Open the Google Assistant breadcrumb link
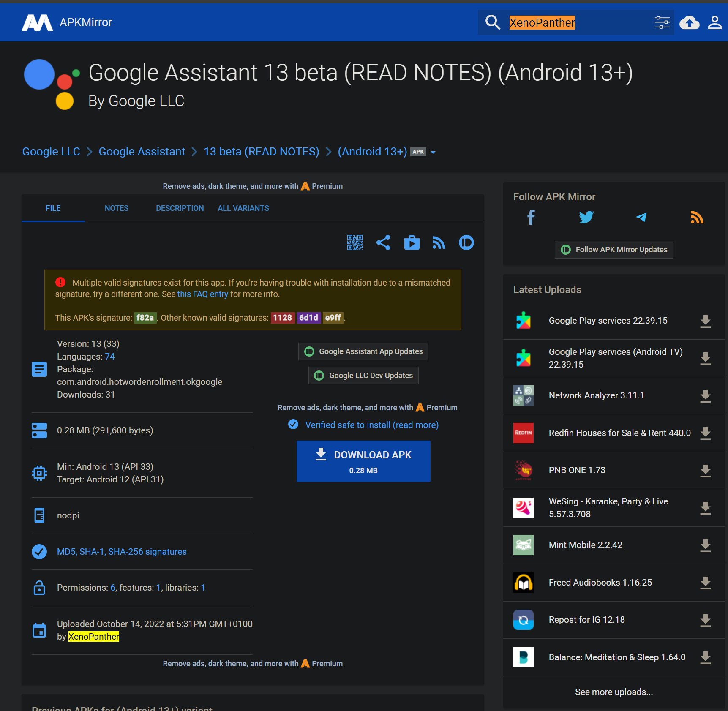Image resolution: width=728 pixels, height=711 pixels. 142,152
